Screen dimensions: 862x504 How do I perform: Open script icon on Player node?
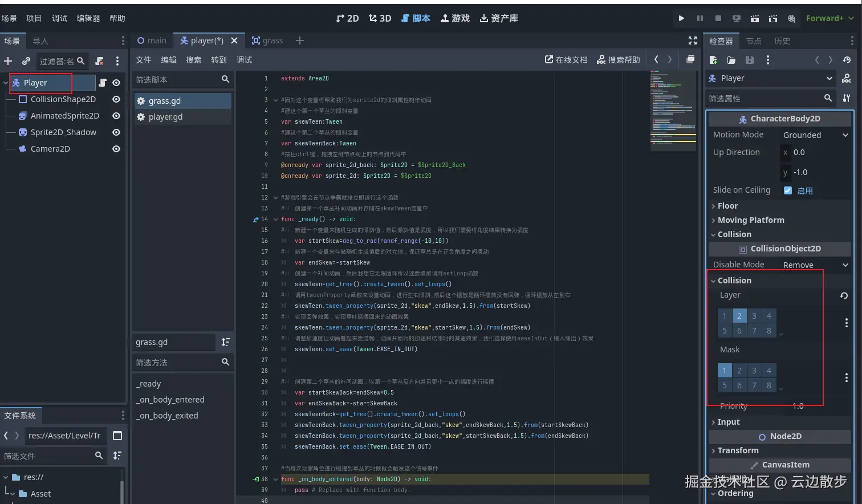[x=103, y=83]
